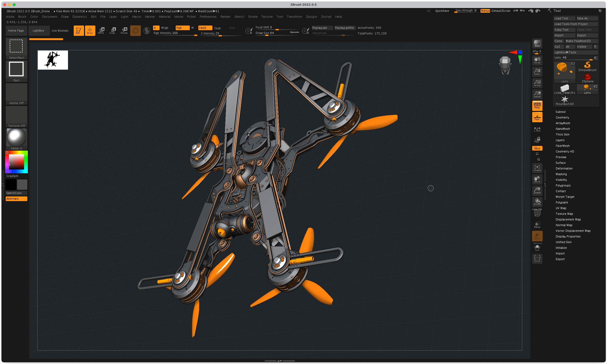The image size is (607, 364).
Task: Expand the Geometry section
Action: [x=562, y=118]
